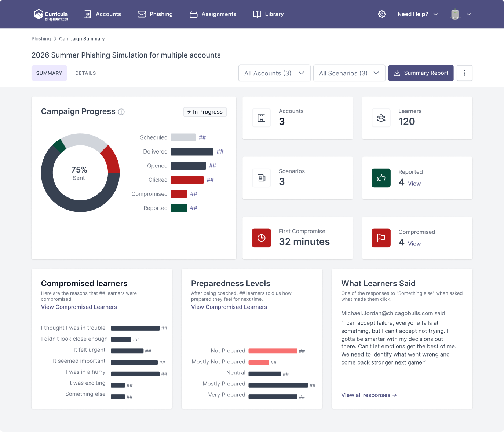Click the Campaign Progress info icon

coord(121,112)
